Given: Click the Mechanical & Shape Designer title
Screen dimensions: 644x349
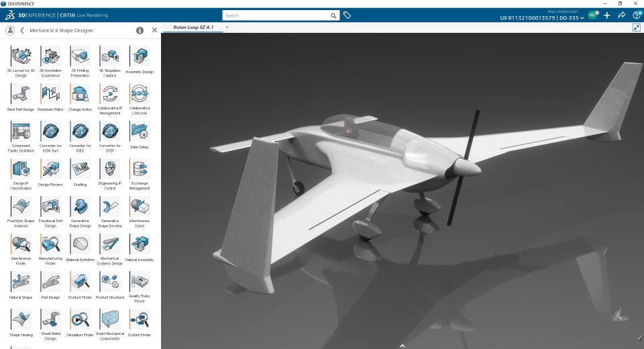Looking at the screenshot, I should (x=62, y=30).
